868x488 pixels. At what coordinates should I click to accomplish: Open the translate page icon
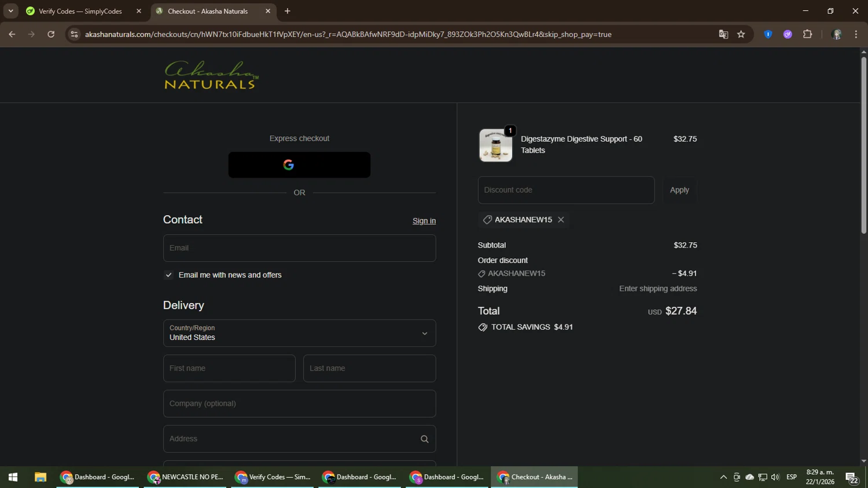click(x=723, y=34)
